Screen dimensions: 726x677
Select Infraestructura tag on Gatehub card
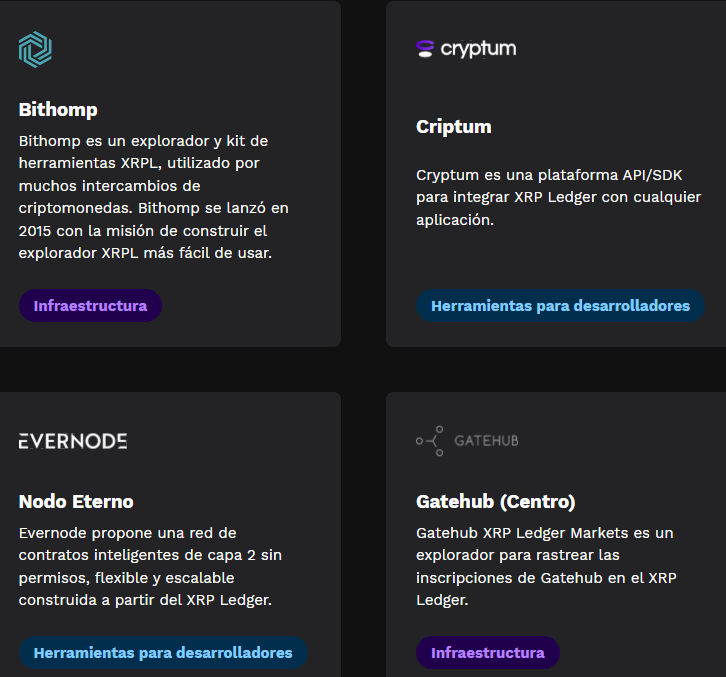pyautogui.click(x=488, y=652)
